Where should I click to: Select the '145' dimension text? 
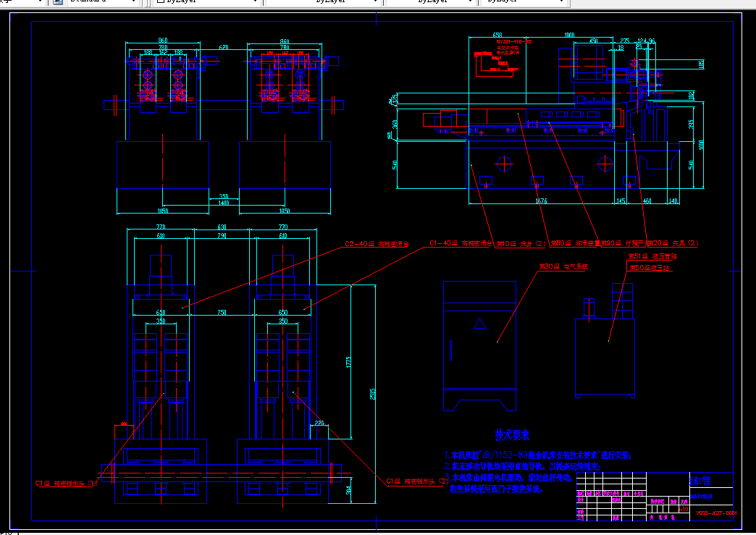621,201
